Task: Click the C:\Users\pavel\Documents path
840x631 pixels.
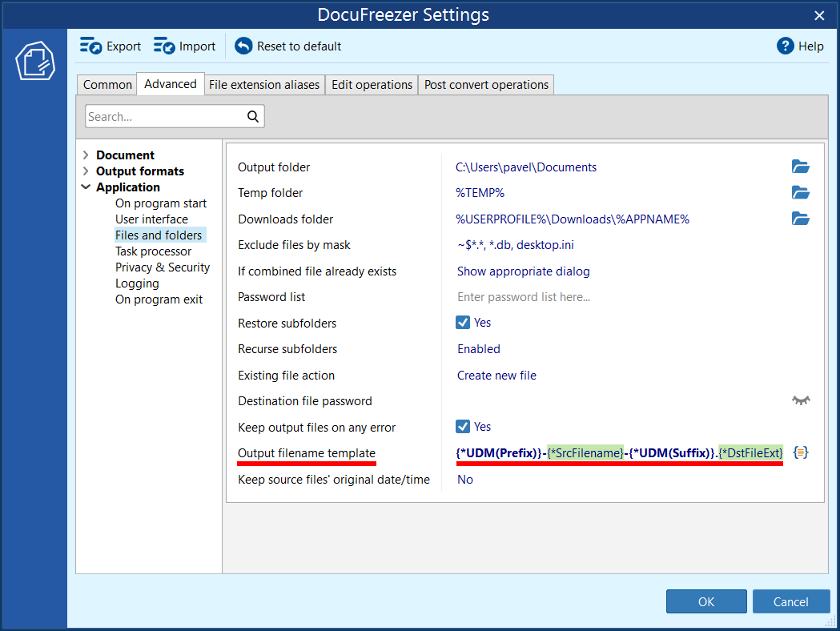Action: [526, 167]
